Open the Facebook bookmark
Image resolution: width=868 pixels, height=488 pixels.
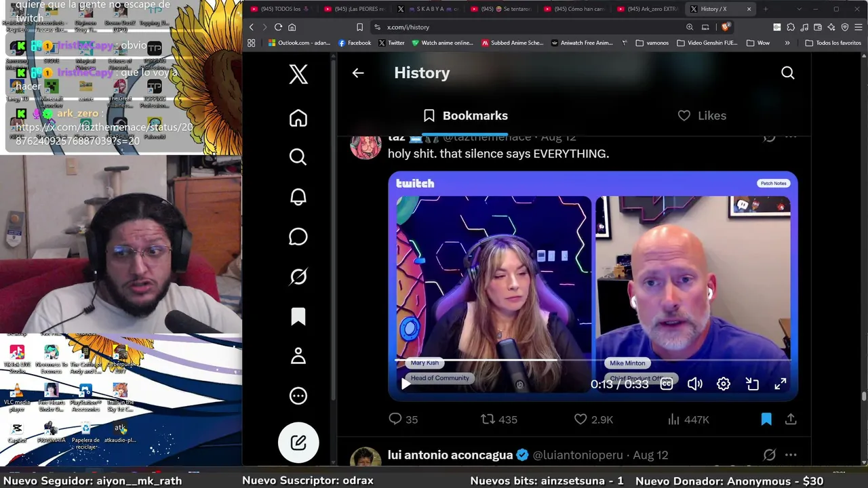pyautogui.click(x=355, y=43)
